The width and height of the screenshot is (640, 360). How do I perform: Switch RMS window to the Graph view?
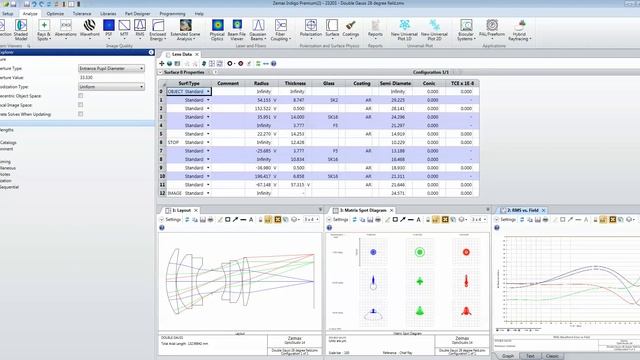[x=508, y=356]
